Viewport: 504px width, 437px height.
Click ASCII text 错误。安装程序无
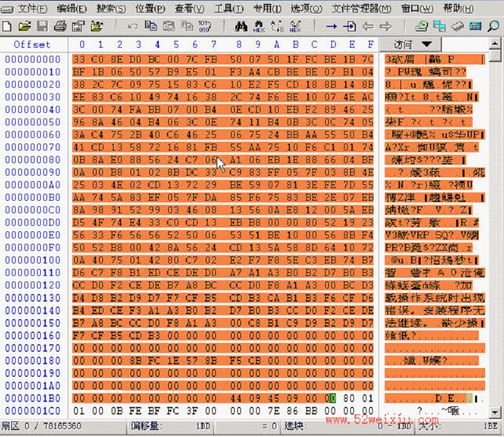click(x=434, y=310)
